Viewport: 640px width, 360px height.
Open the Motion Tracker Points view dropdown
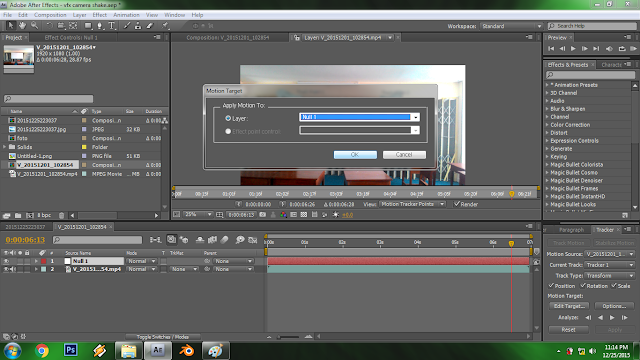click(412, 204)
